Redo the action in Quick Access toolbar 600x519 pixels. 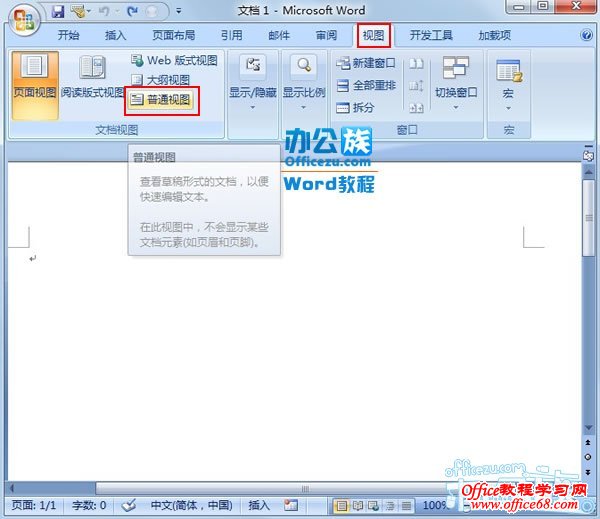[132, 11]
